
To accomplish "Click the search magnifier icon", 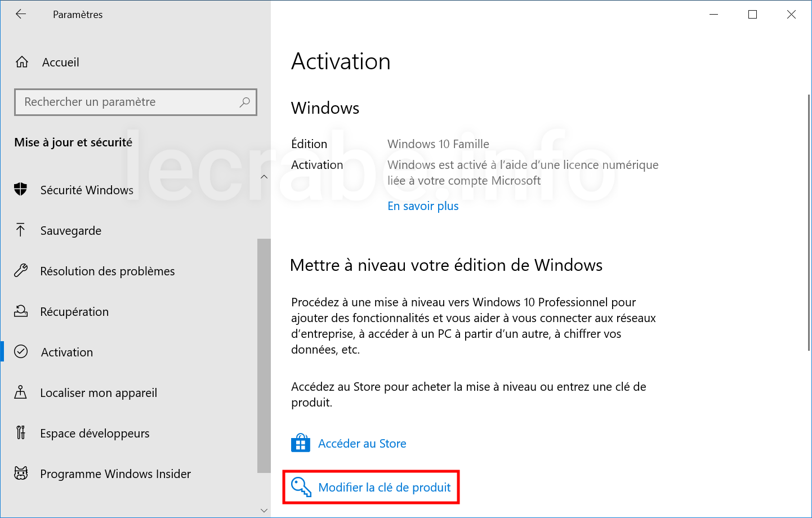I will click(244, 102).
